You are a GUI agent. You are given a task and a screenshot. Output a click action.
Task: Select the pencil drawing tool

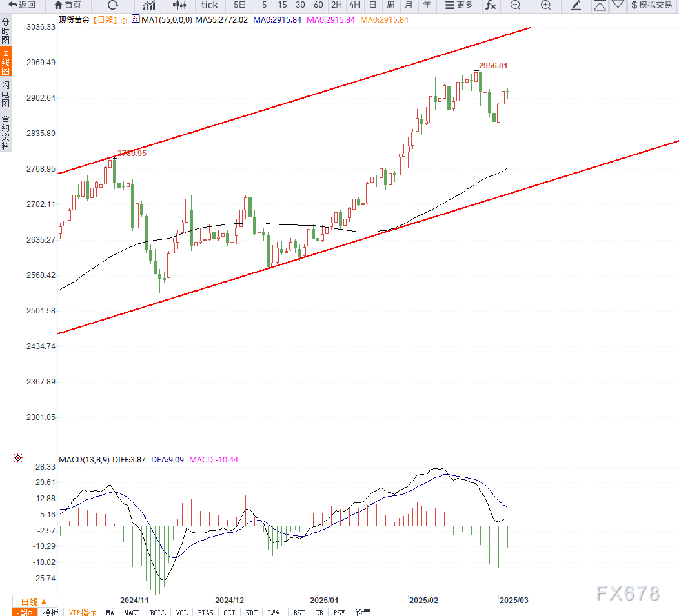pos(576,5)
